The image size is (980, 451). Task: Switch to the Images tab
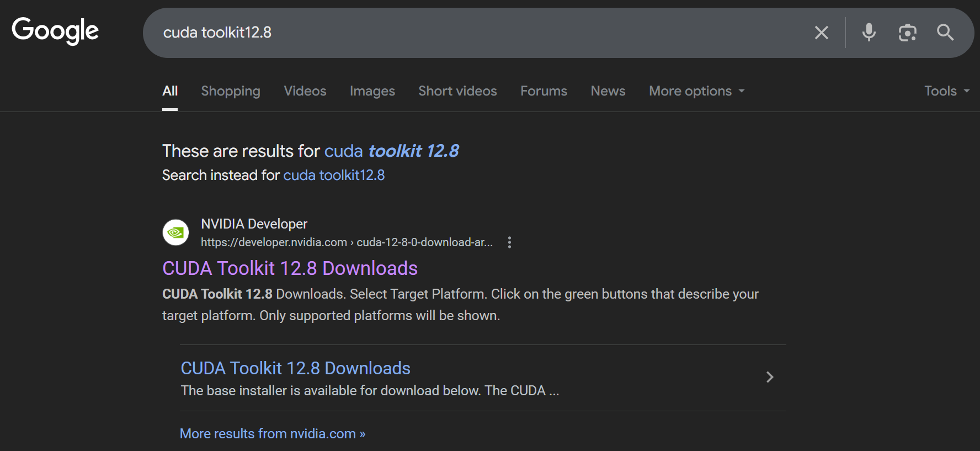[x=372, y=91]
